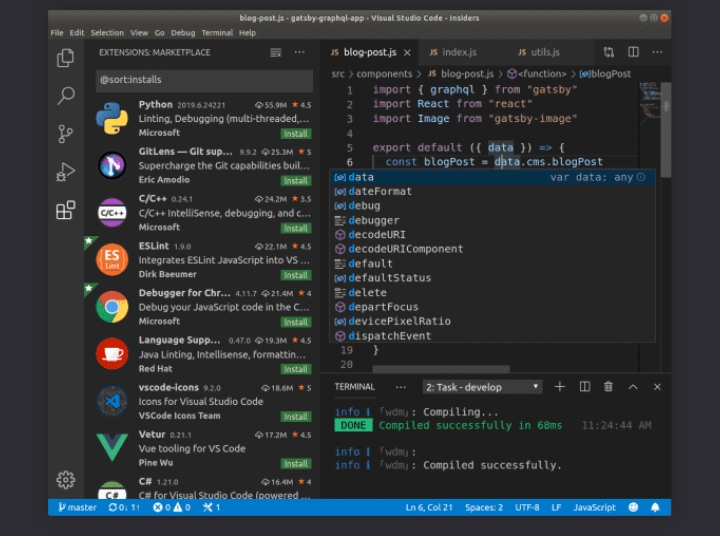Select the dateFormat suggestion
The width and height of the screenshot is (720, 536).
[x=492, y=192]
